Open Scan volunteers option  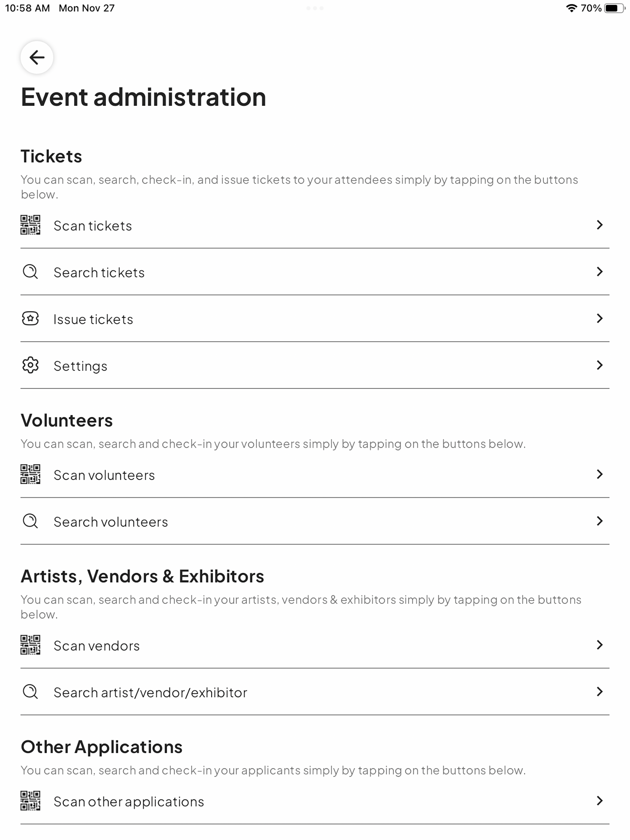click(x=315, y=474)
